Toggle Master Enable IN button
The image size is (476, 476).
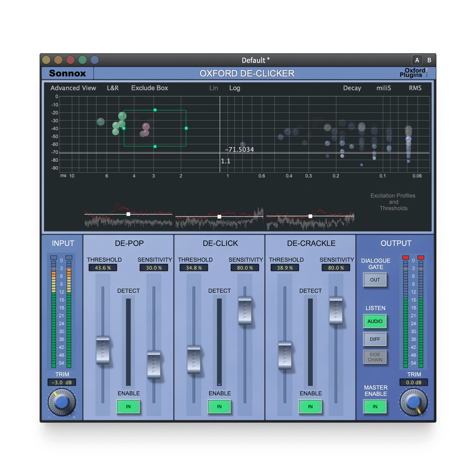click(375, 407)
